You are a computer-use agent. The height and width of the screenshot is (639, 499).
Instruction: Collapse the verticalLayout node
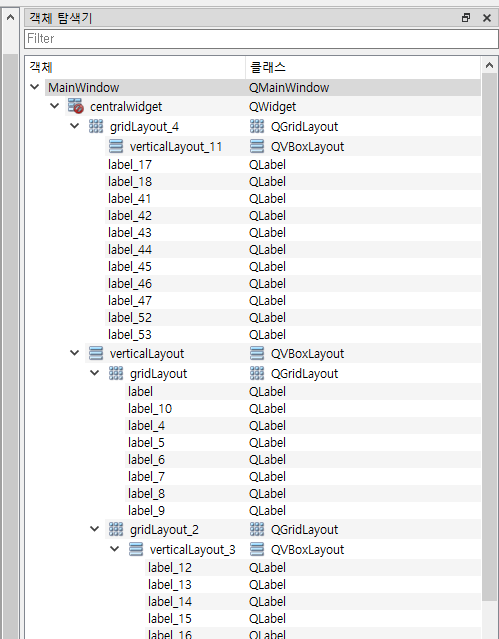click(x=75, y=353)
